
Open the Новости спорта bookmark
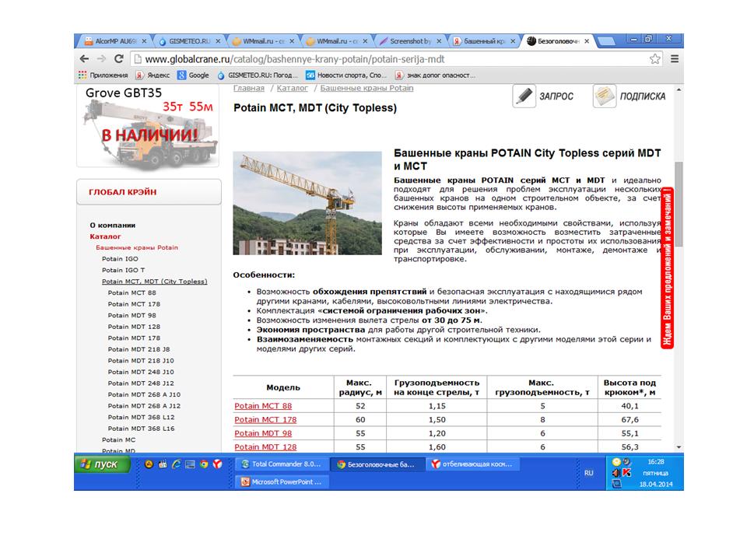pyautogui.click(x=347, y=75)
